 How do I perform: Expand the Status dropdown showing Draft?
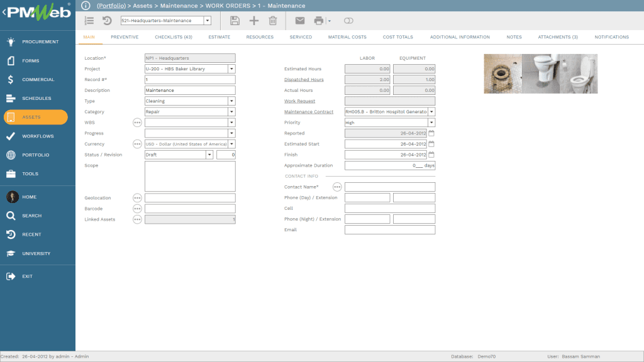[209, 155]
